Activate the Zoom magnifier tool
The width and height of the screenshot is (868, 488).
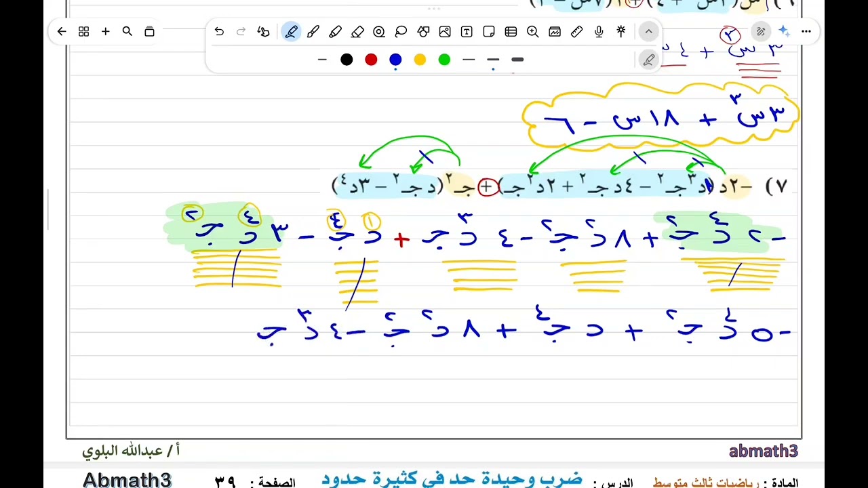pos(532,31)
